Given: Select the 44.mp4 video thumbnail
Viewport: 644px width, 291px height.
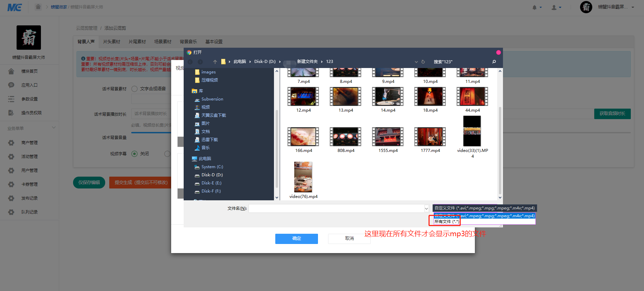Looking at the screenshot, I should coord(472,96).
